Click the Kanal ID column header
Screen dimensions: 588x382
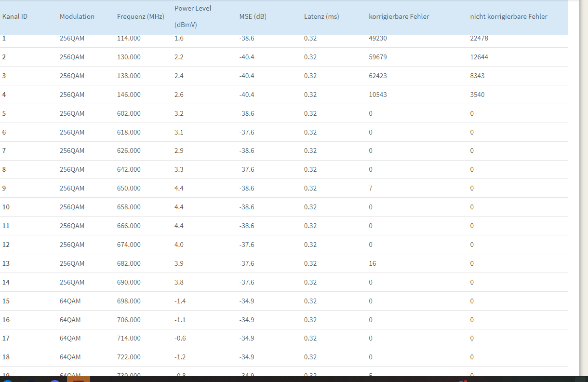point(15,16)
